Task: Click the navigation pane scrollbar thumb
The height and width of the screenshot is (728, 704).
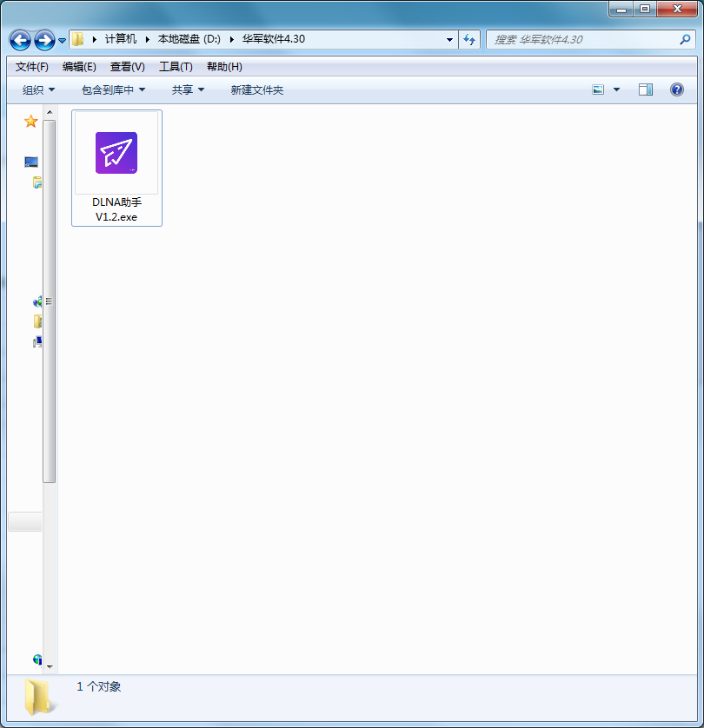Action: [x=50, y=301]
